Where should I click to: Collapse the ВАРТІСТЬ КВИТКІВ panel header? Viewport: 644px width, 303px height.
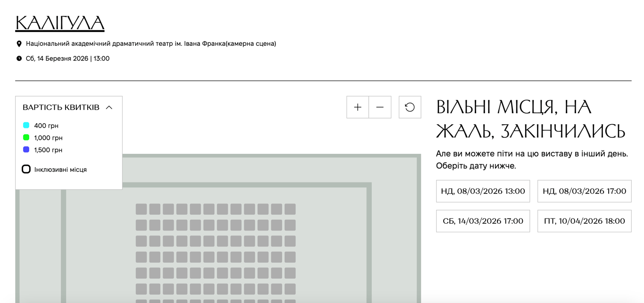pos(61,108)
